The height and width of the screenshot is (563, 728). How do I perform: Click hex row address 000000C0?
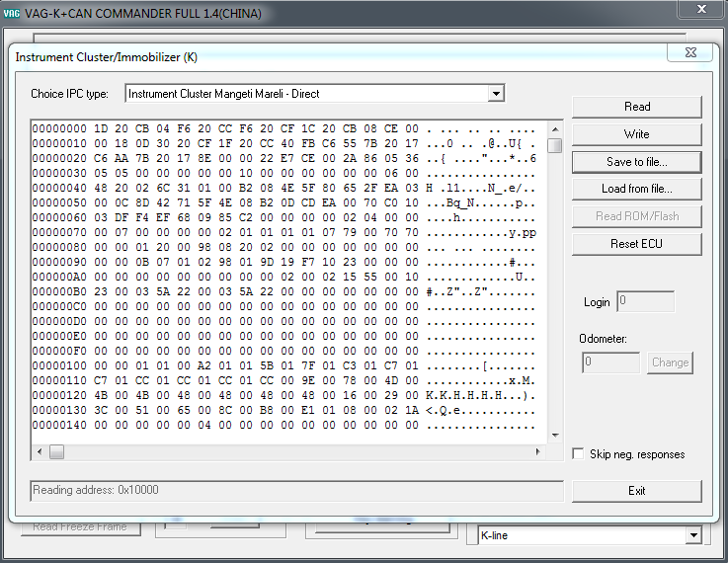(59, 307)
